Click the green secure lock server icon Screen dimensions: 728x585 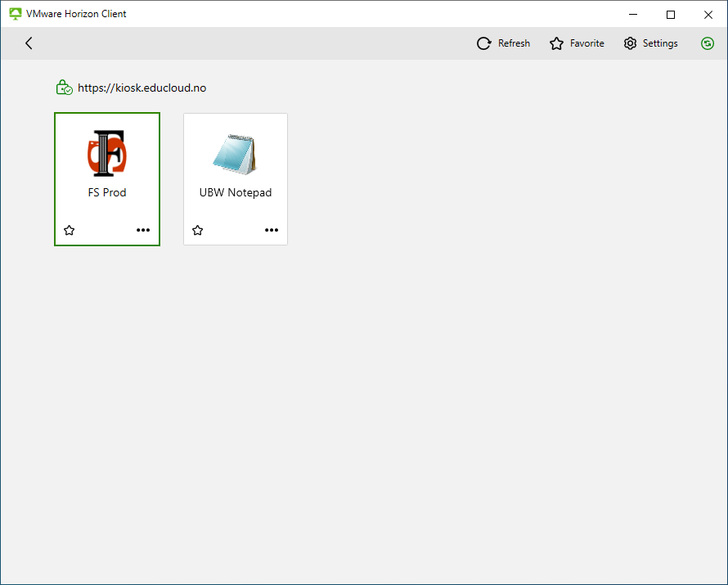pos(64,88)
